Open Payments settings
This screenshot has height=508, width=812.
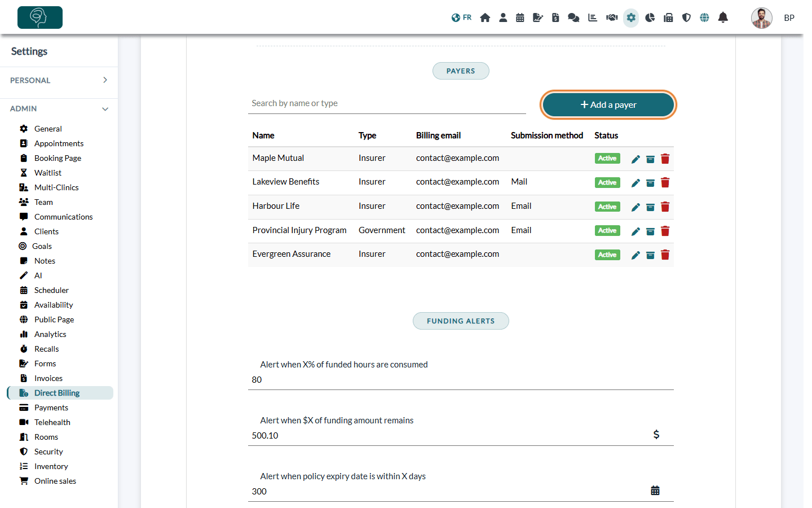click(x=51, y=408)
